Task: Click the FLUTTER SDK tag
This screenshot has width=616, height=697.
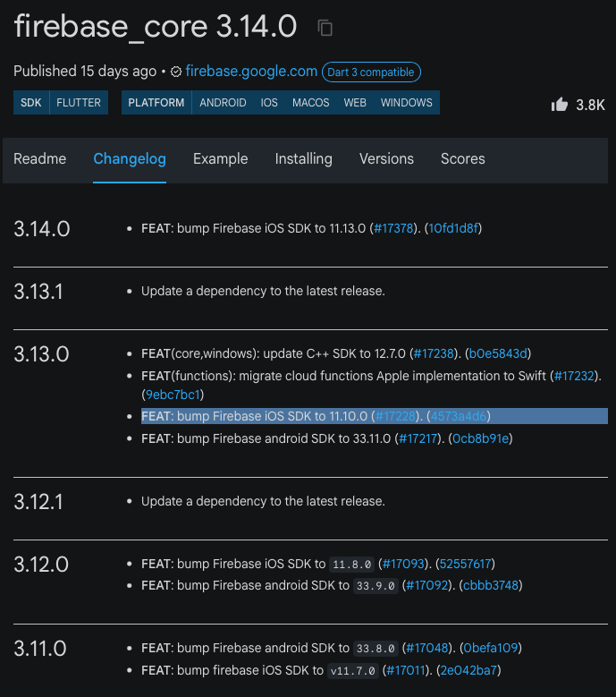Action: 79,103
